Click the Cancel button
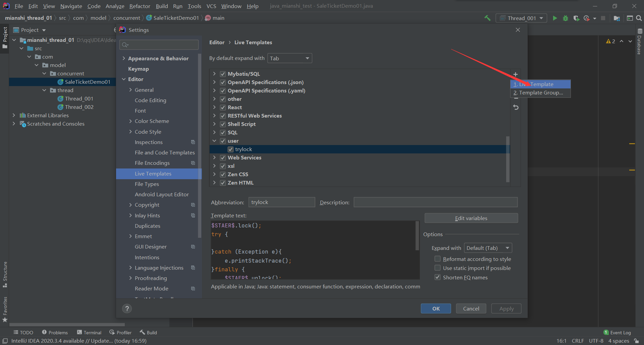644x345 pixels. click(x=471, y=308)
